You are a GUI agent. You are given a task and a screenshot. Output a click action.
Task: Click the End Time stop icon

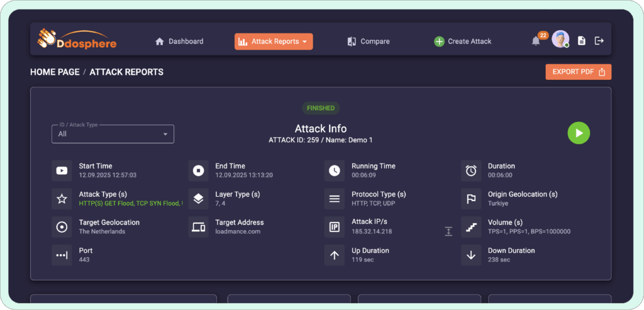click(x=198, y=170)
